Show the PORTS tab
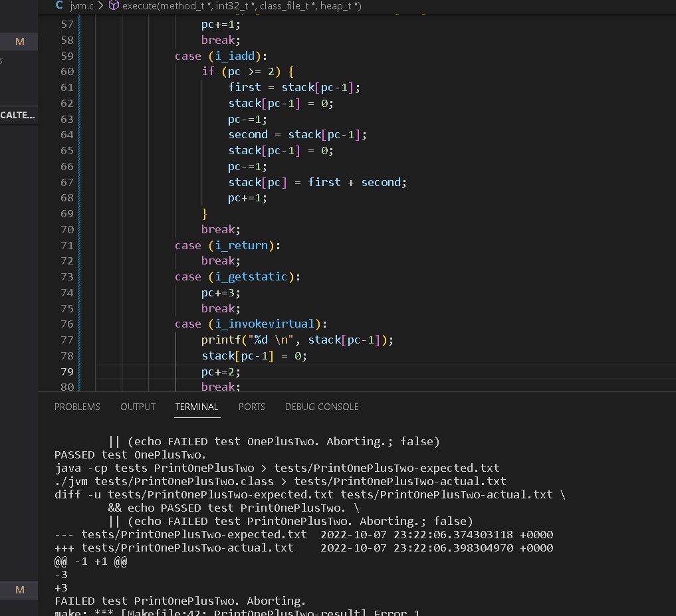 coord(251,407)
